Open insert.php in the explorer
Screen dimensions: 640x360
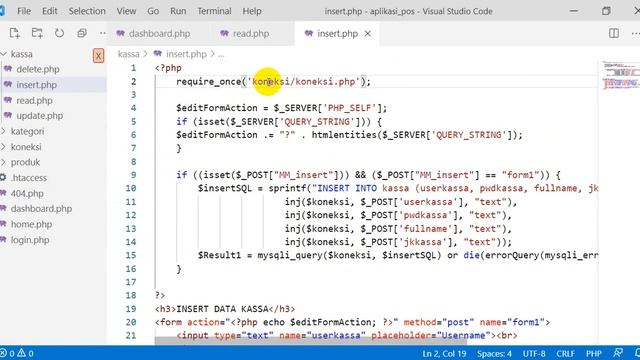(36, 85)
